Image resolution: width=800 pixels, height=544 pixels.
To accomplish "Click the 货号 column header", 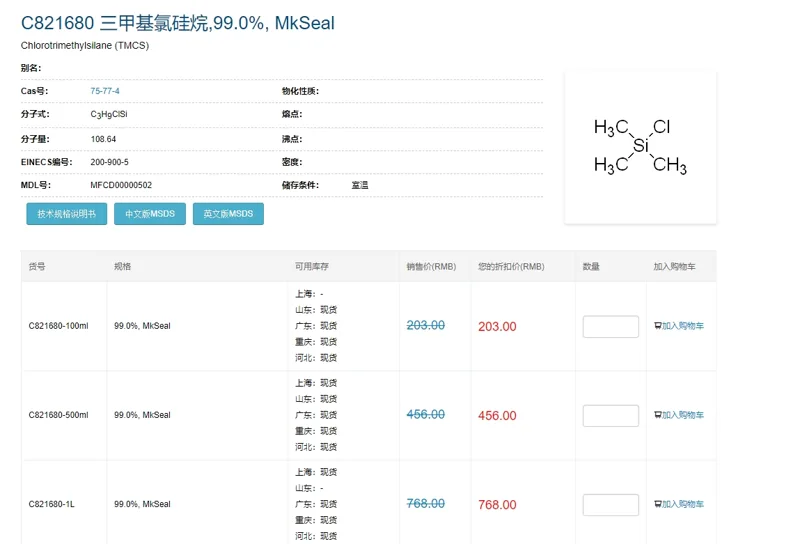I will pyautogui.click(x=37, y=266).
